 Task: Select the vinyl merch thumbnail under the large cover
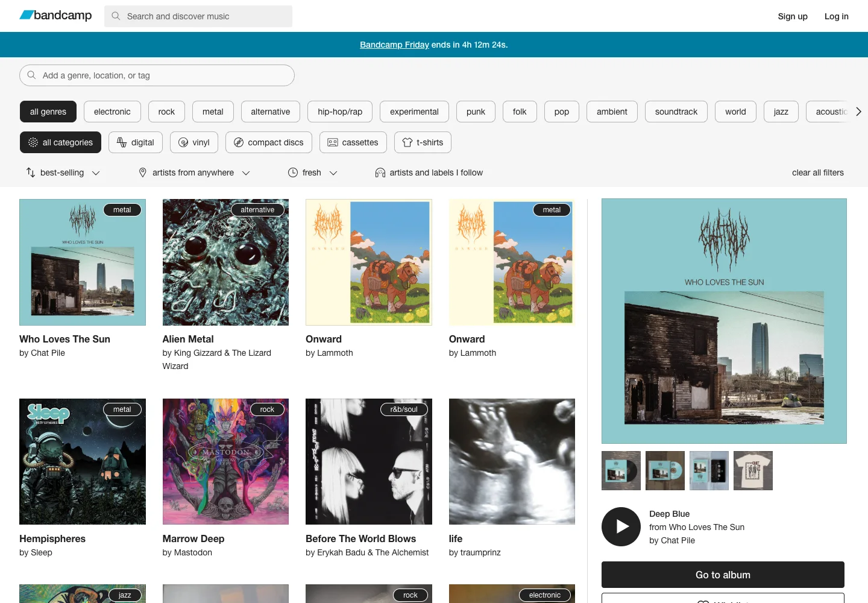pos(621,470)
